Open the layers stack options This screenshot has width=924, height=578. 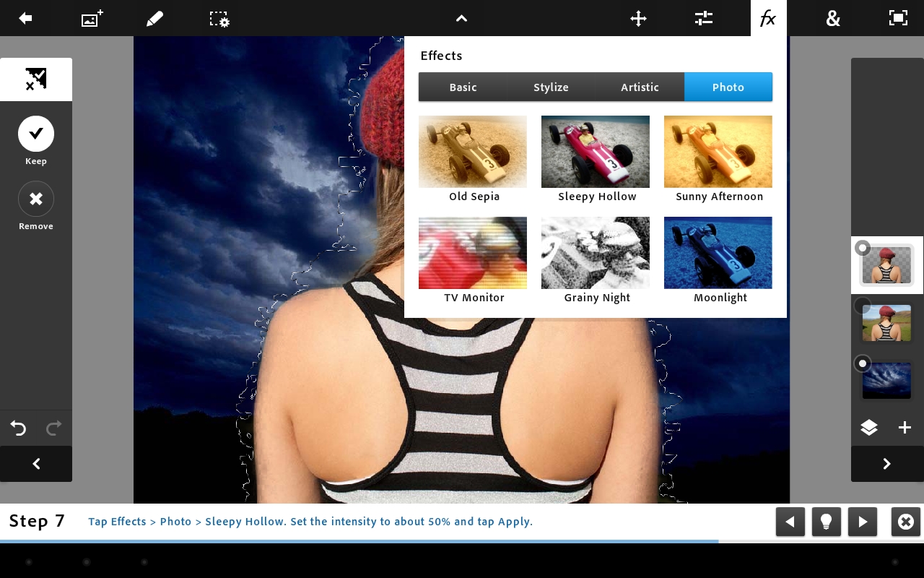coord(869,428)
